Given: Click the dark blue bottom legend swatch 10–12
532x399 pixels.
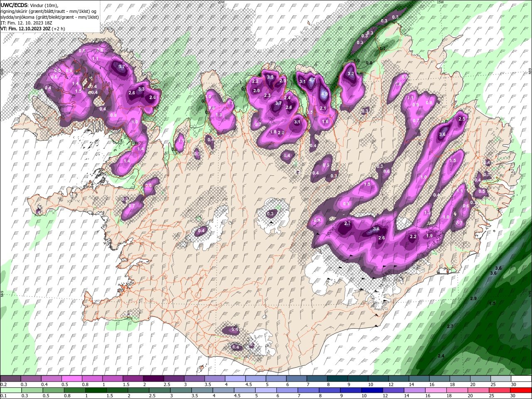Looking at the screenshot, I should pos(373,390).
